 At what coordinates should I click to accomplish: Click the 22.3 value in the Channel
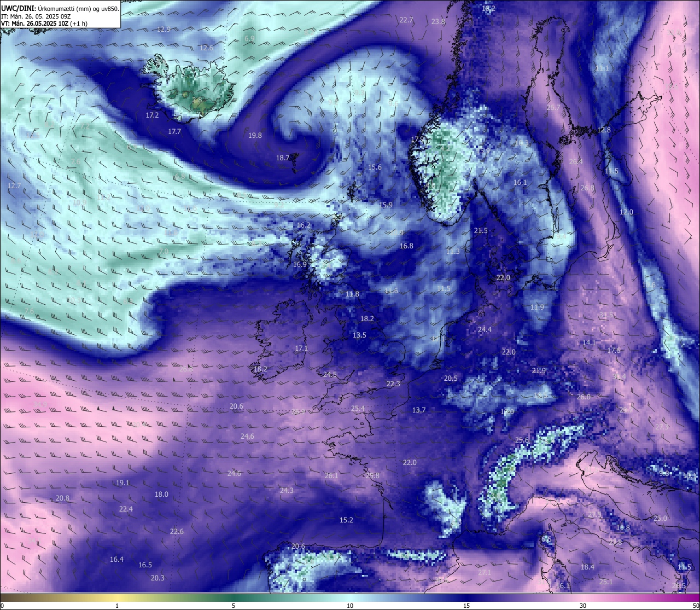pos(393,384)
